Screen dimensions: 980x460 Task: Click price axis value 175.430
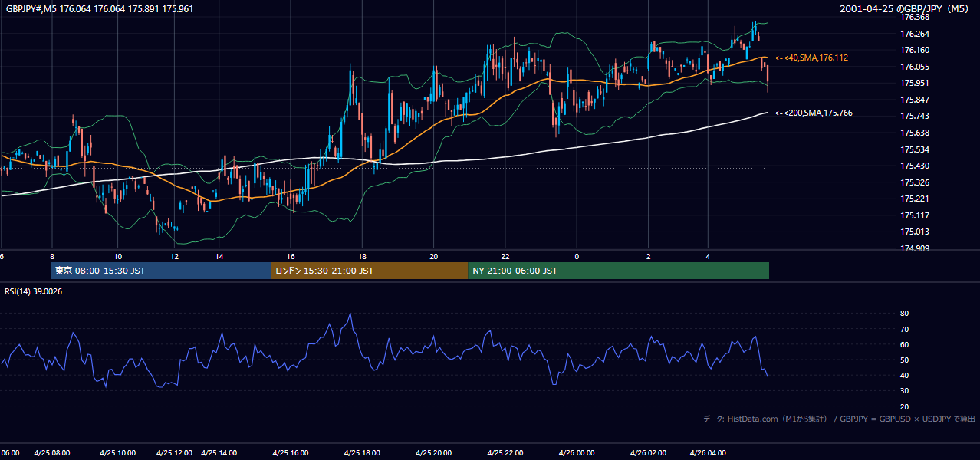coord(915,166)
